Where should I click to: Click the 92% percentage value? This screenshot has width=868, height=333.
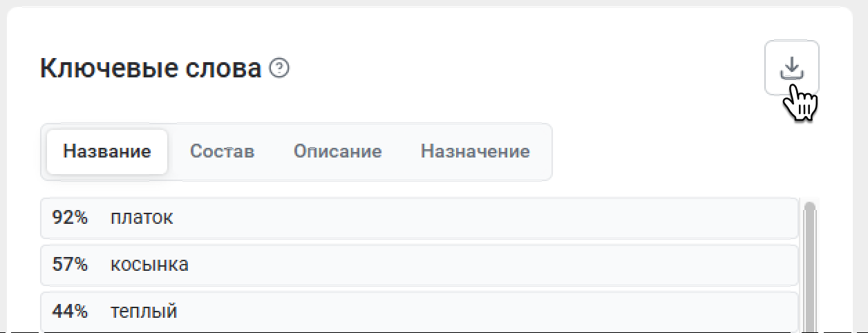coord(70,218)
